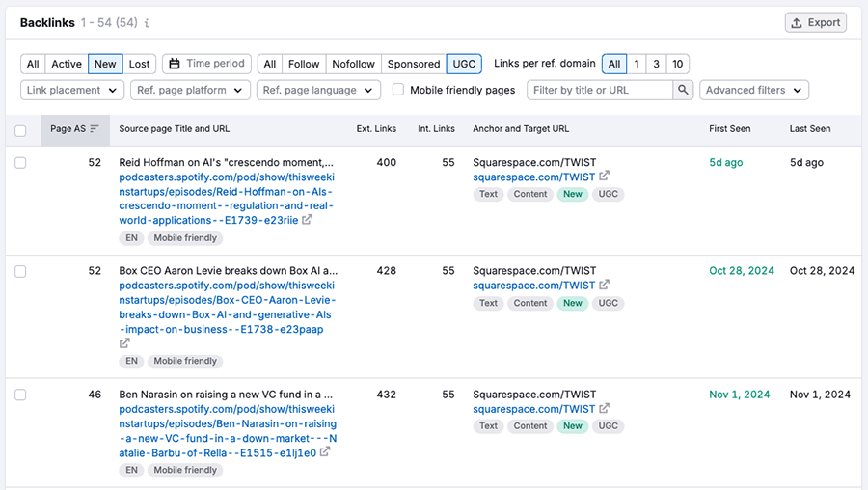Export the backlinks list

[x=815, y=23]
